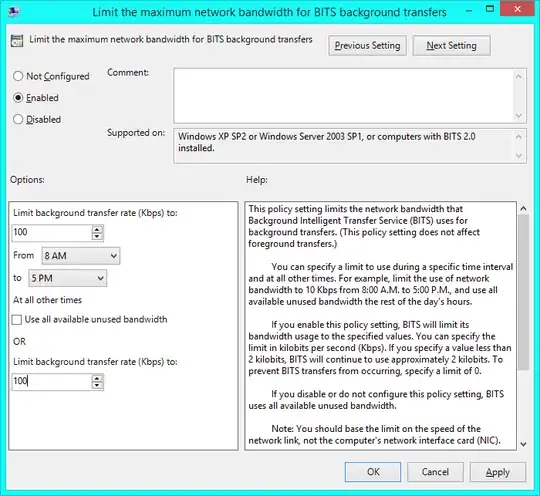Select the Disabled radio button
Image resolution: width=540 pixels, height=496 pixels.
click(18, 120)
